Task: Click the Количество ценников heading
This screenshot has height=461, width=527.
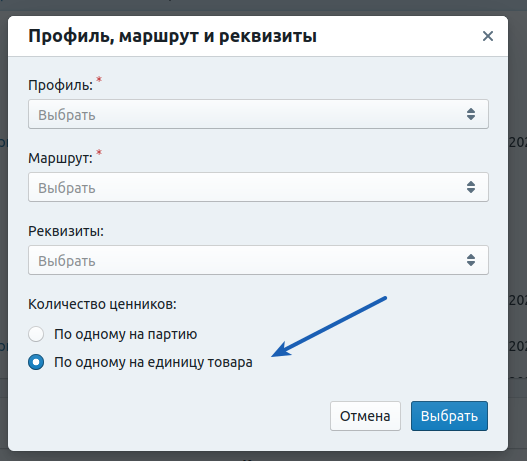Action: (x=102, y=304)
